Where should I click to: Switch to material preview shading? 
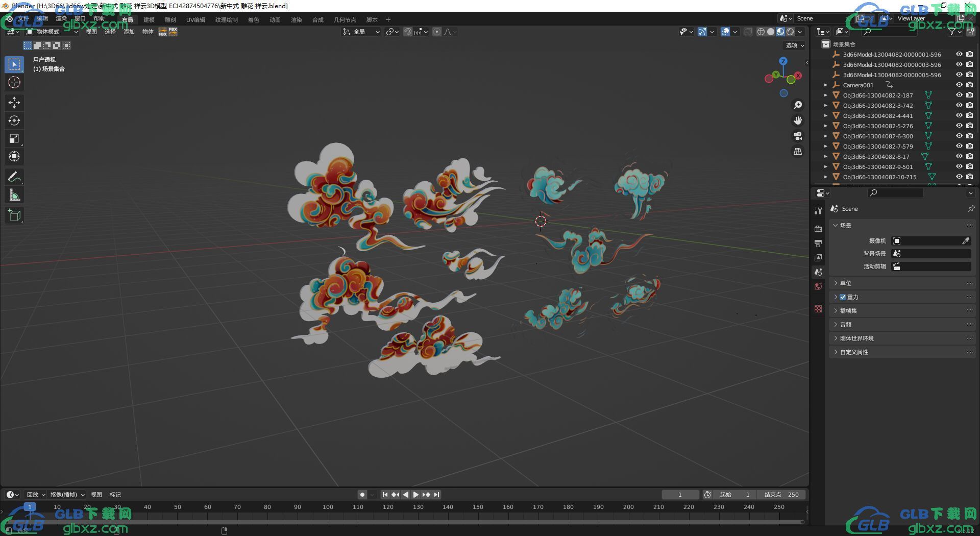point(780,32)
